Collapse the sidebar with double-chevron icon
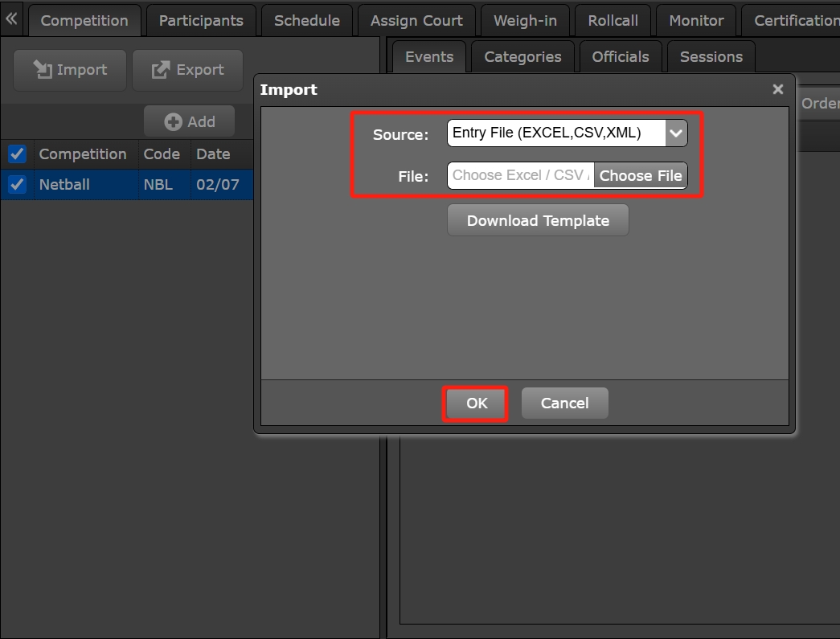This screenshot has width=840, height=639. pos(11,18)
